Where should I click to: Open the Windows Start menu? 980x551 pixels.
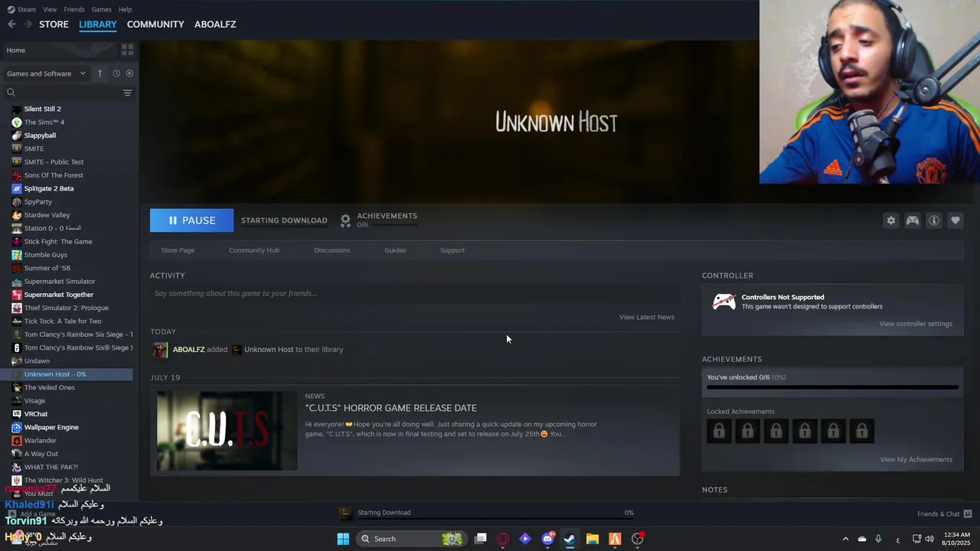pyautogui.click(x=343, y=539)
